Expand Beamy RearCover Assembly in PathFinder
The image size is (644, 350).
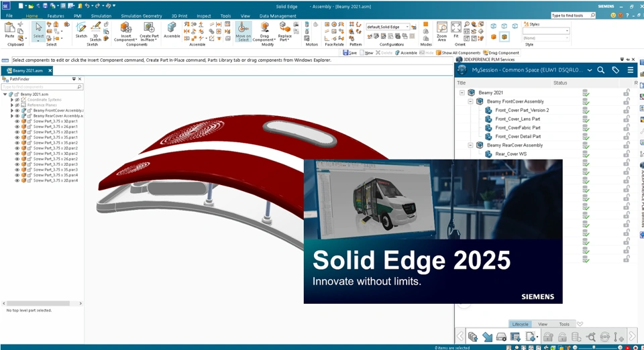click(12, 116)
